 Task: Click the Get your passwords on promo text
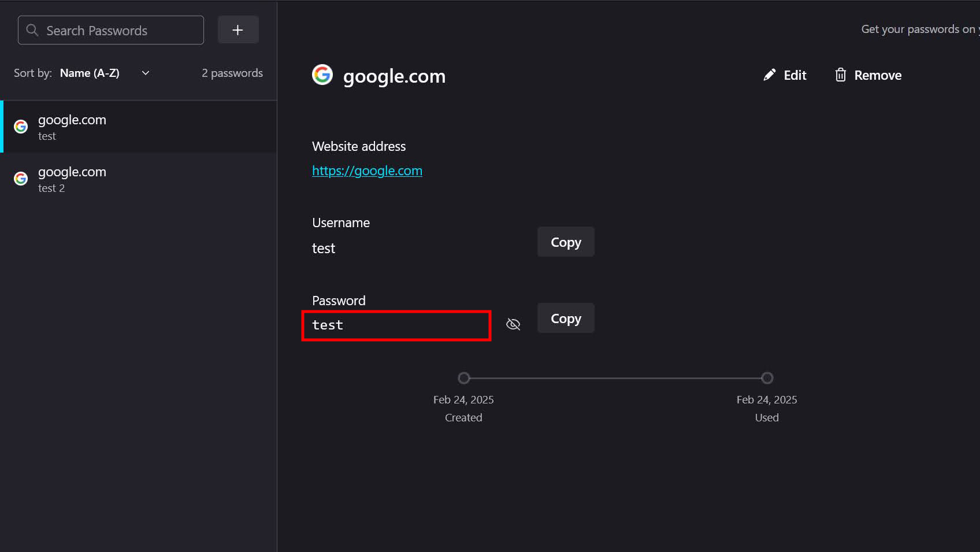(919, 29)
